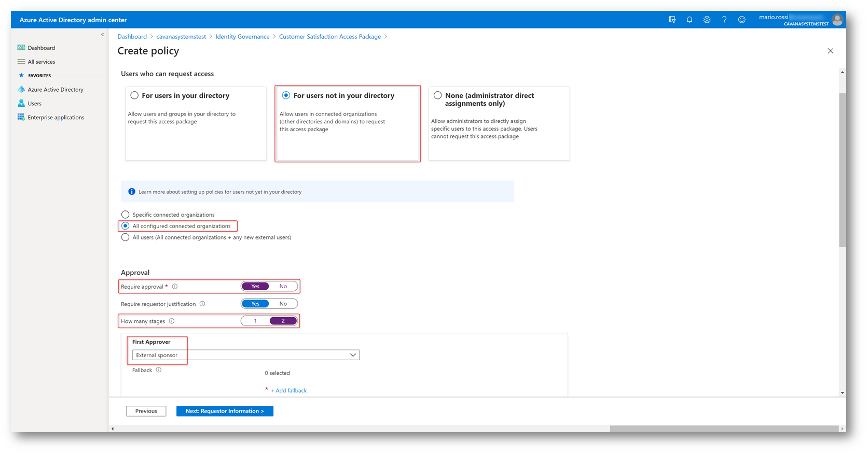Choose Specific connected organizations radio
Screen dimensions: 868x454
[x=125, y=215]
